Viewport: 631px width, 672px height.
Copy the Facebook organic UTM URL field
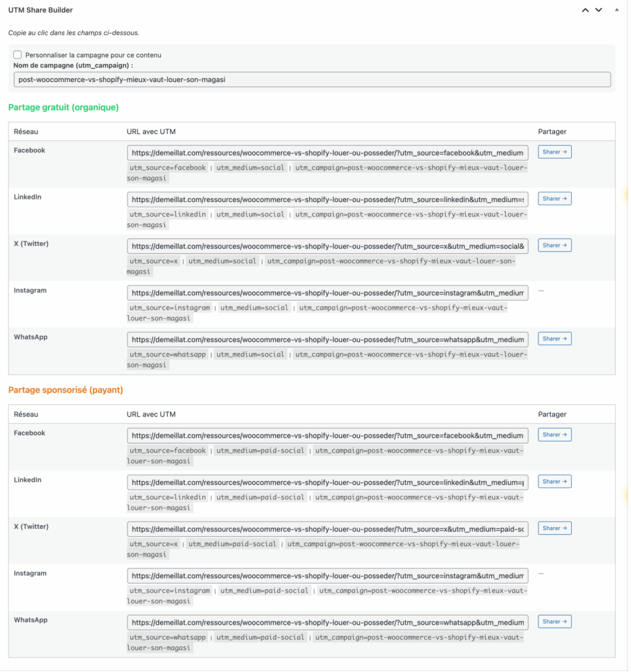pyautogui.click(x=328, y=152)
